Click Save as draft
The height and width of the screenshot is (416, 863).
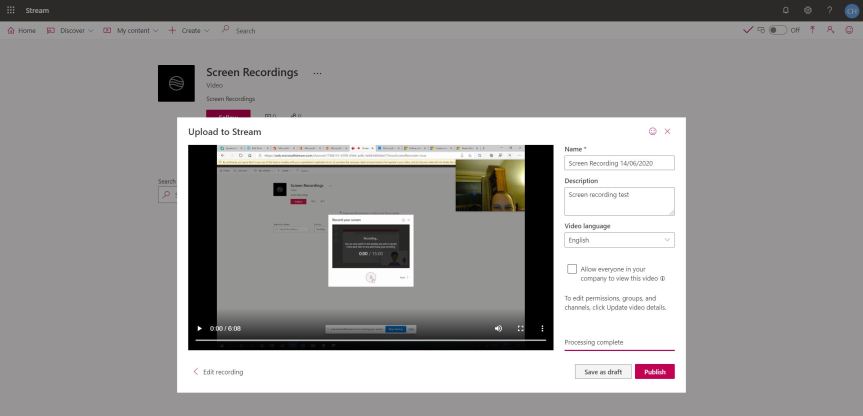(603, 371)
